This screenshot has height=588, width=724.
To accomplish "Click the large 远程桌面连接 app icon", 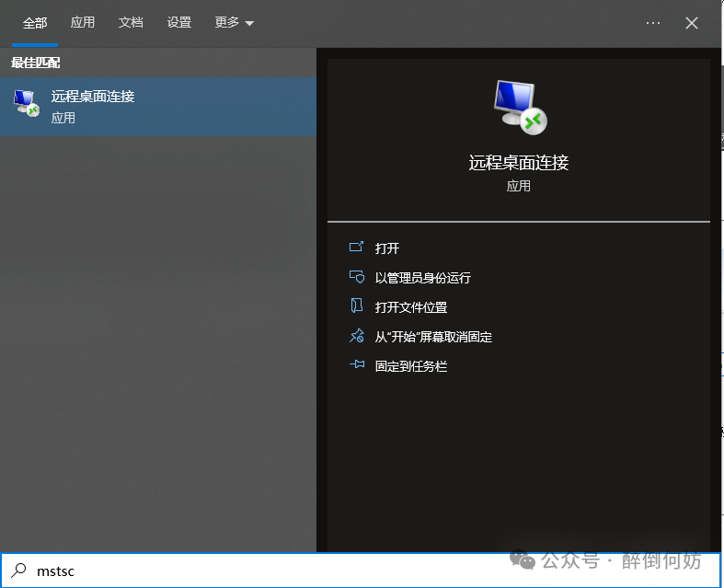I will (x=519, y=105).
